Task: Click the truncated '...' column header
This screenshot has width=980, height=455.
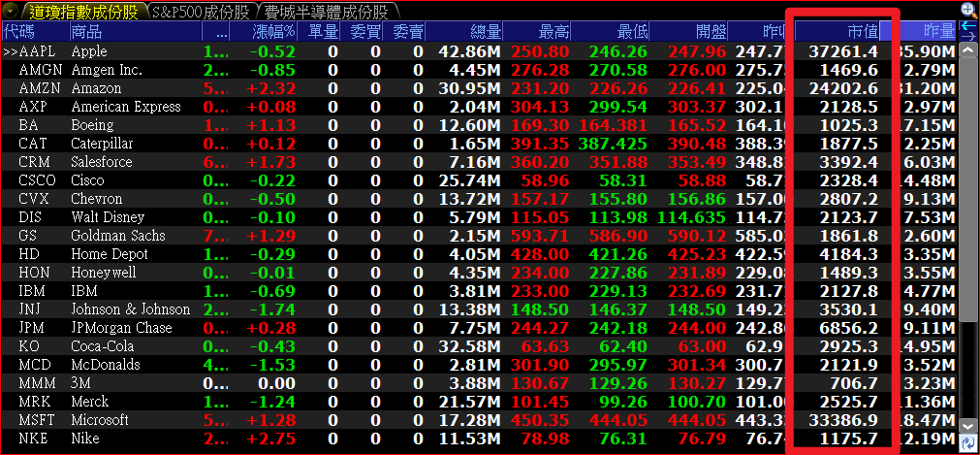Action: click(215, 31)
